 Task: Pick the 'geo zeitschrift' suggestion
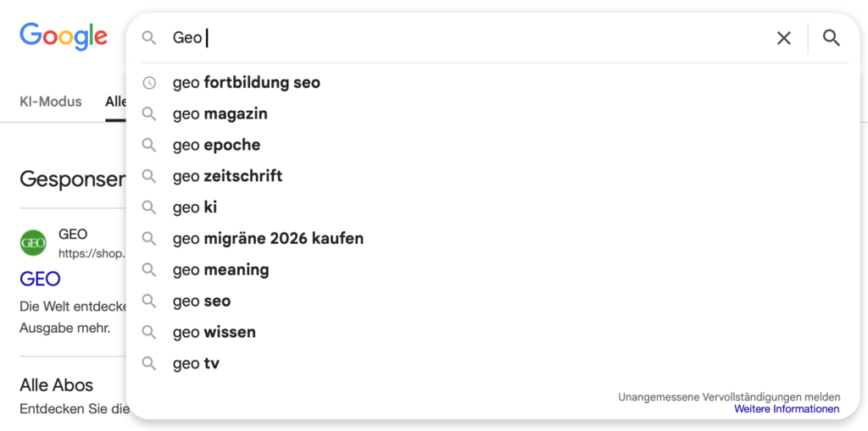point(227,176)
